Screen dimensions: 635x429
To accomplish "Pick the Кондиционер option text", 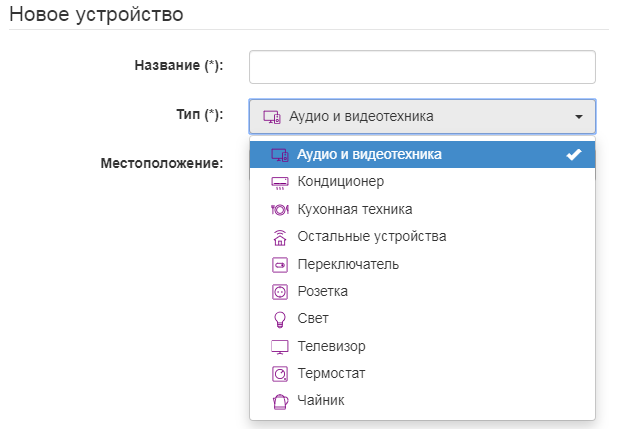I will pyautogui.click(x=340, y=182).
